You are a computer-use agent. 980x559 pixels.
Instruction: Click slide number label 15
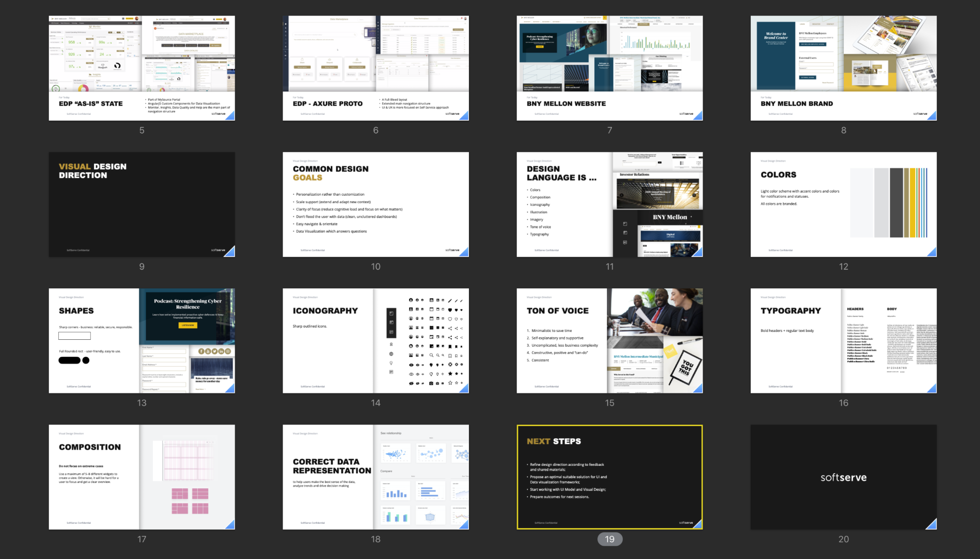pos(610,403)
